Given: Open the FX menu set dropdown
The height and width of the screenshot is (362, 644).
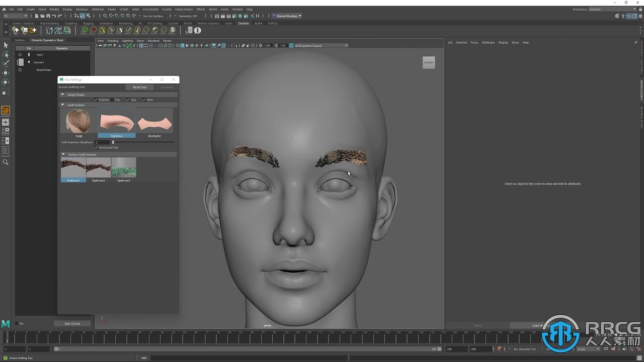Looking at the screenshot, I should (x=15, y=16).
